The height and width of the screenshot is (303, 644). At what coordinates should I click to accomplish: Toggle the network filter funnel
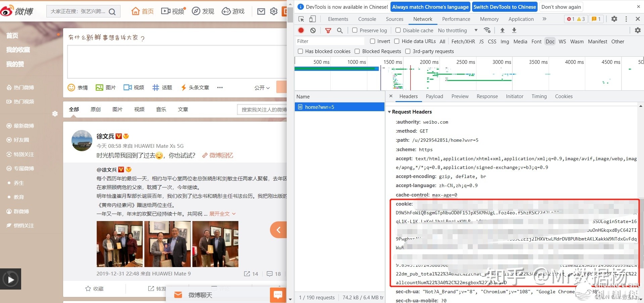coord(328,31)
